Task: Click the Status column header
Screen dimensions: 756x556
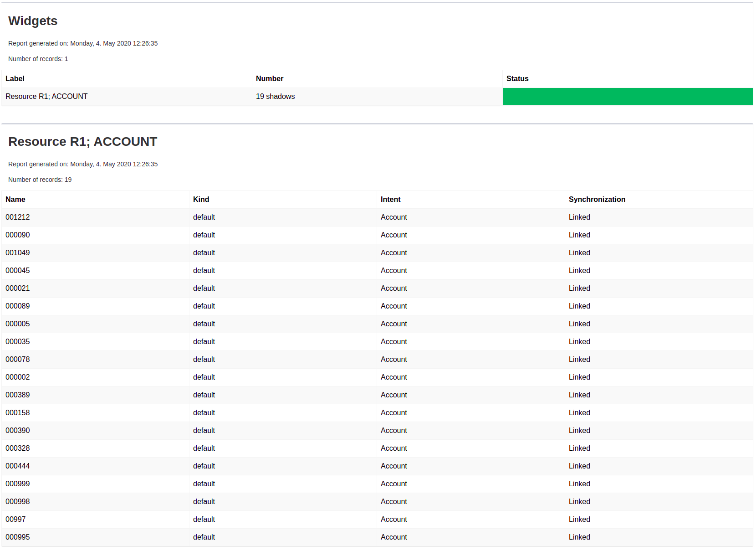Action: (517, 79)
